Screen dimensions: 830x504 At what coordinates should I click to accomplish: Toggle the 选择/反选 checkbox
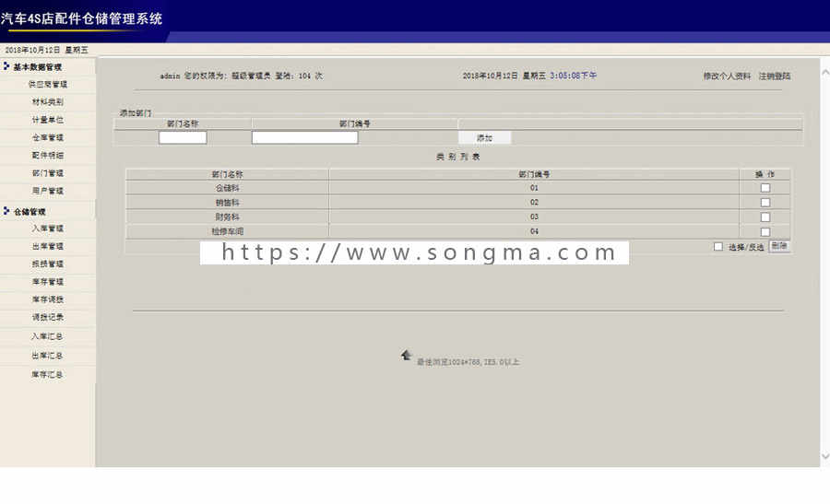(x=718, y=246)
